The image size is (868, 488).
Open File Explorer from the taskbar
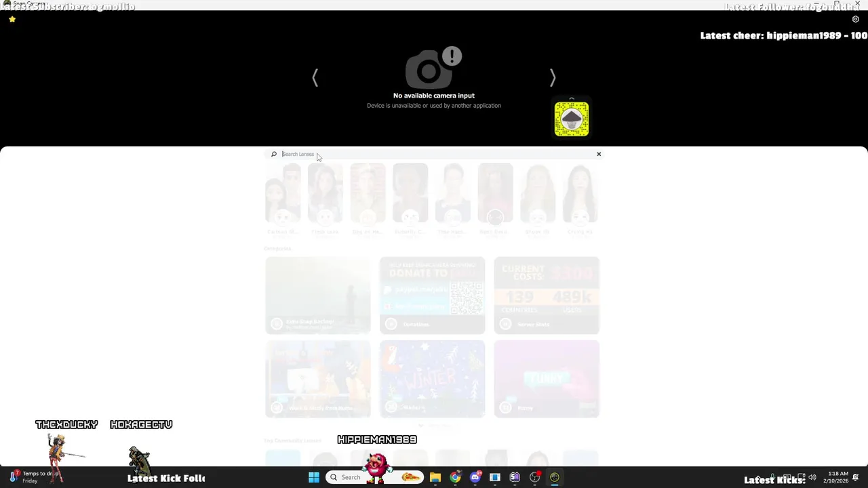pos(435,477)
